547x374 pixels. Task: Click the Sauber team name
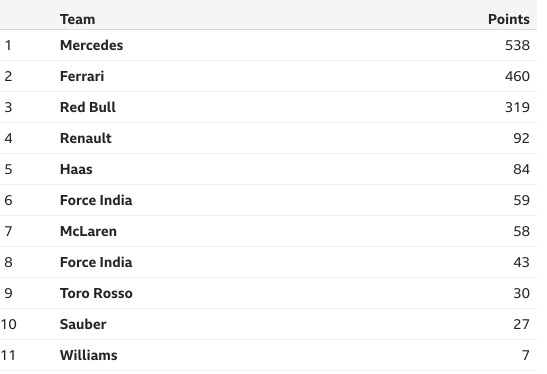(x=83, y=324)
